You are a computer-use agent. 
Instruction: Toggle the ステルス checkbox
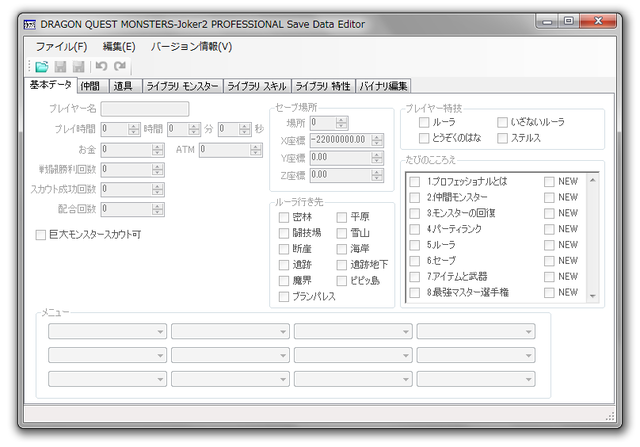502,138
